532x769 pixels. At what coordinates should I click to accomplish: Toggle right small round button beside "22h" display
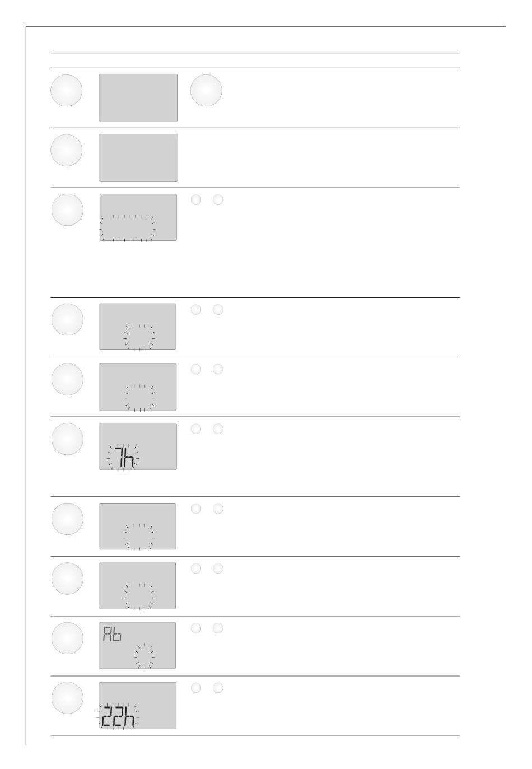[218, 688]
